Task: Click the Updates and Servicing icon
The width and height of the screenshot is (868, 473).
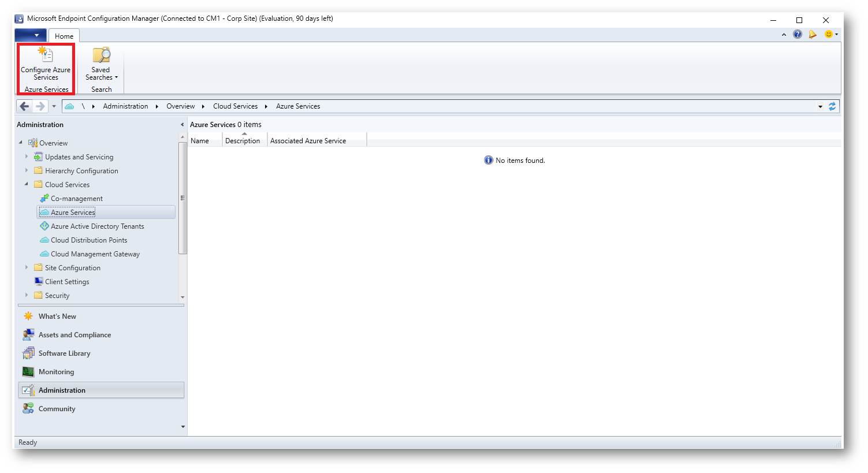Action: pyautogui.click(x=39, y=157)
